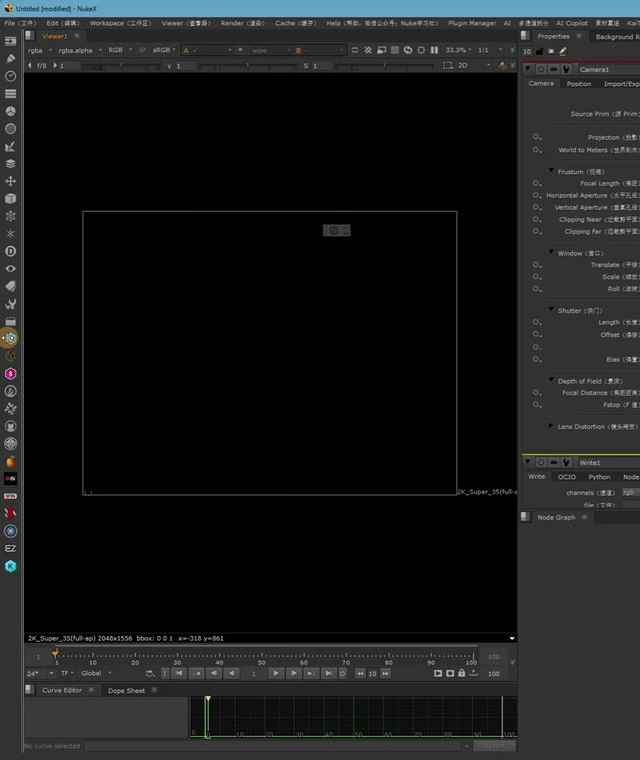Toggle viewer clipping warning stripes icon
Image resolution: width=640 pixels, height=760 pixels.
point(368,50)
